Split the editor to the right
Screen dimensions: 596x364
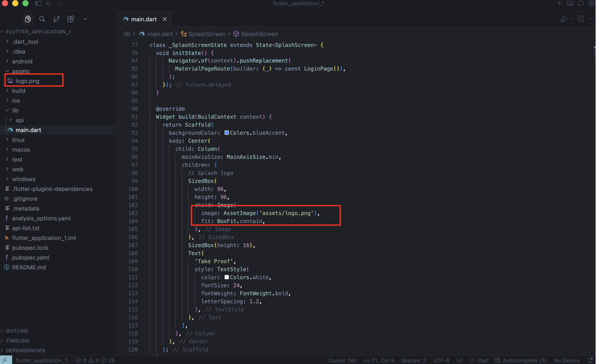point(581,19)
